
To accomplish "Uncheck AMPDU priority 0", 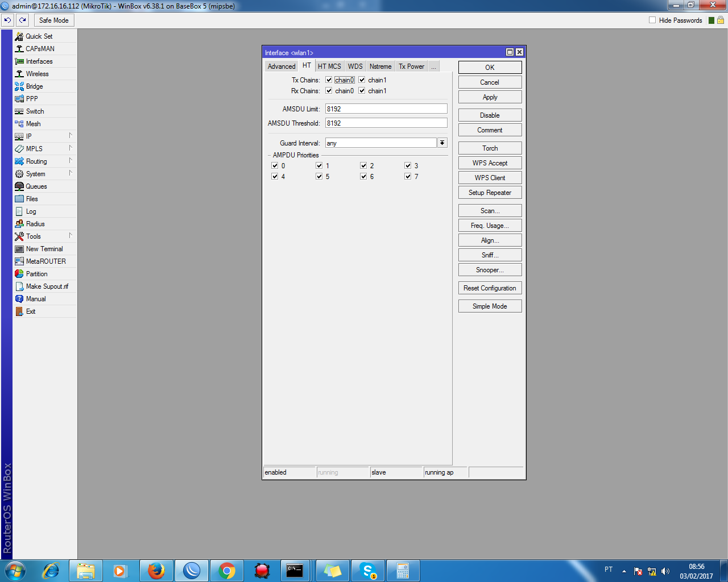I will pos(275,166).
